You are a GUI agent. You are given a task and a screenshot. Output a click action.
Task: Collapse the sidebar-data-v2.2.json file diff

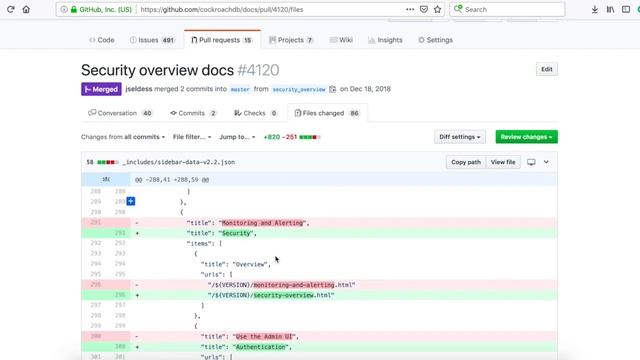point(546,162)
